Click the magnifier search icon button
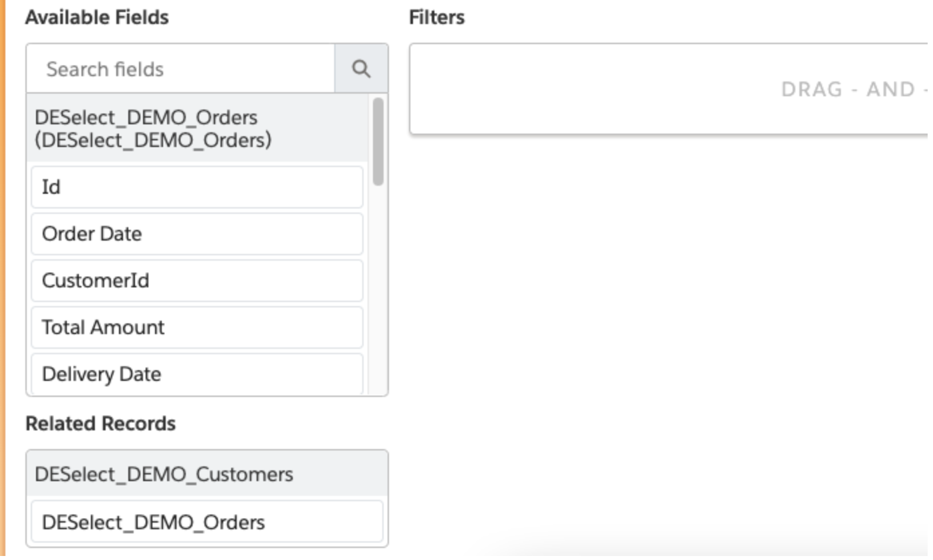The image size is (933, 560). pyautogui.click(x=362, y=69)
